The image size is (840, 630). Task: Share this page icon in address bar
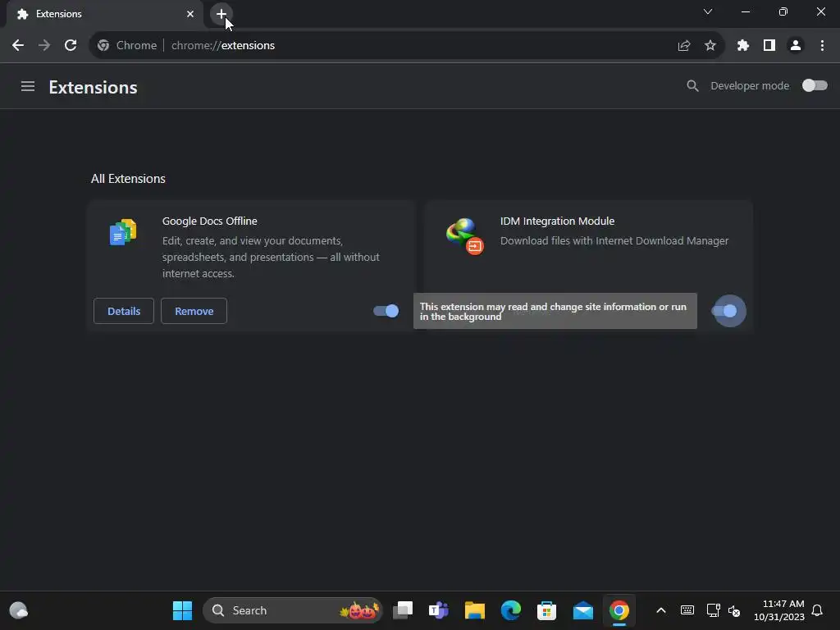point(683,46)
